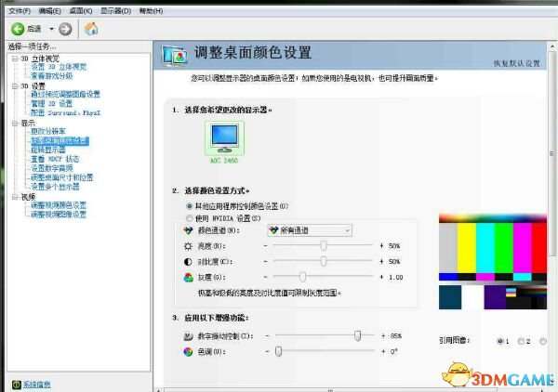
Task: Open 调整视频图像设置 task
Action: coord(59,215)
